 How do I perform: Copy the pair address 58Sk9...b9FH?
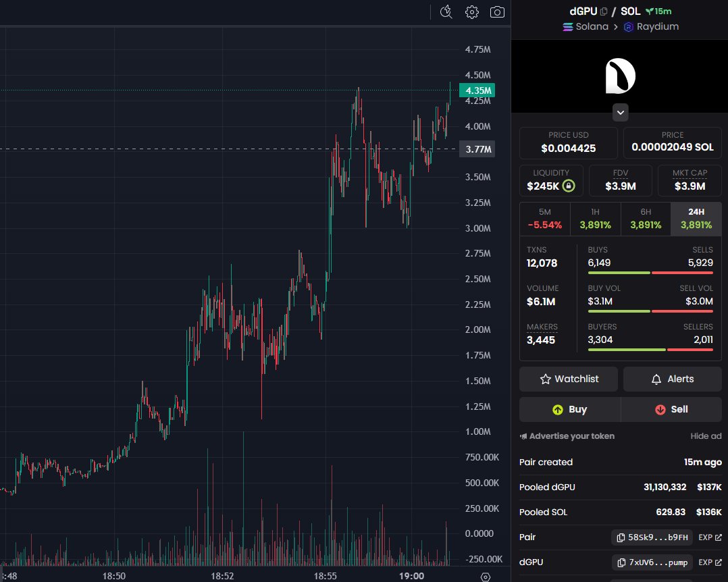coord(651,537)
